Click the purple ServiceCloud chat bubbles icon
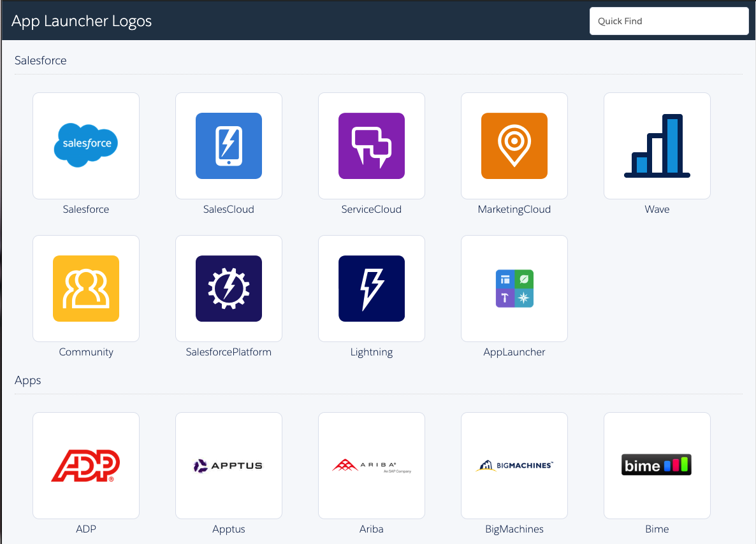Viewport: 756px width, 544px height. (371, 145)
